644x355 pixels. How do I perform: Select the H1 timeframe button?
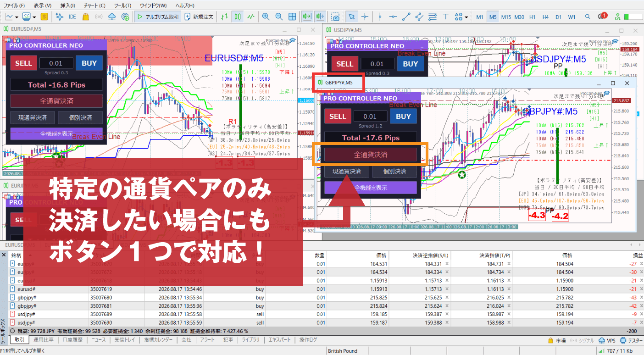[x=533, y=17]
